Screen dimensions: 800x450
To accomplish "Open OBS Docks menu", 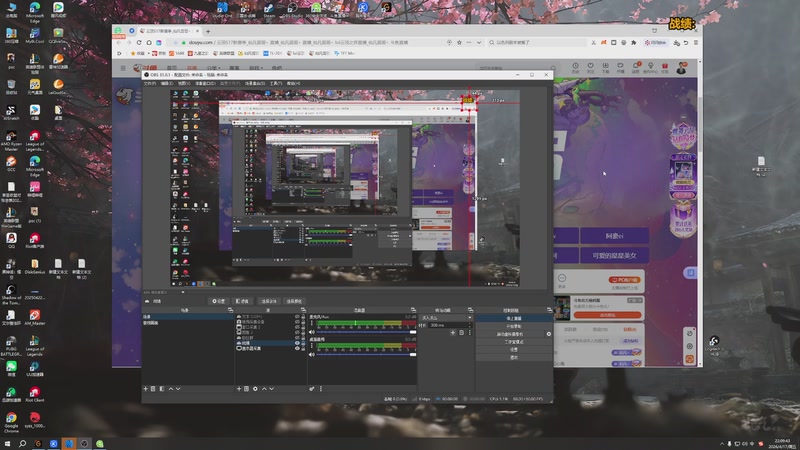I will [x=205, y=83].
